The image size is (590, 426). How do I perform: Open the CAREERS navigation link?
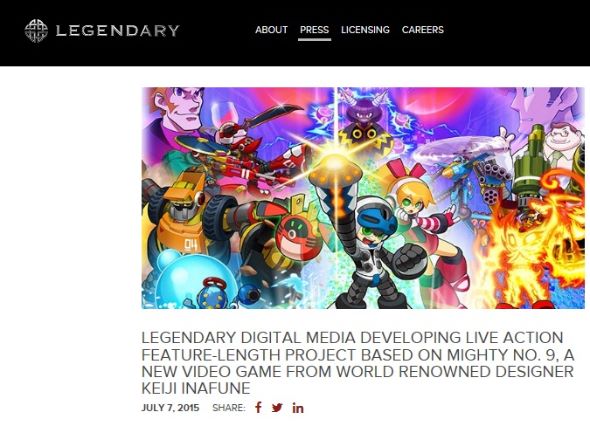click(x=423, y=30)
